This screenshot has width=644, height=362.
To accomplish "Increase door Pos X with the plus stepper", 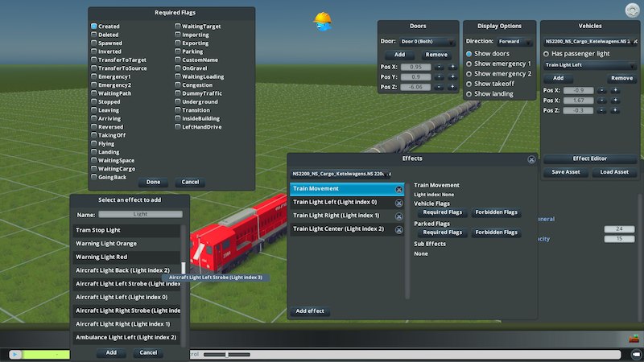I will pyautogui.click(x=452, y=66).
